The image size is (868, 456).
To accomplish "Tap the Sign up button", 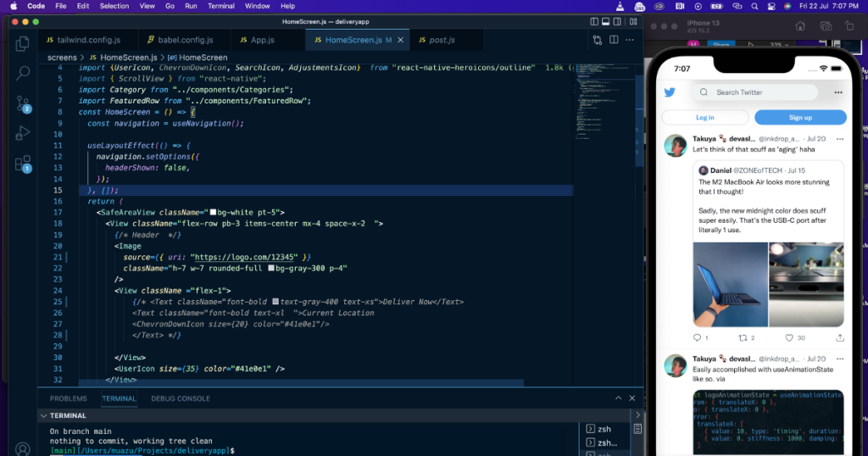I will tap(800, 118).
